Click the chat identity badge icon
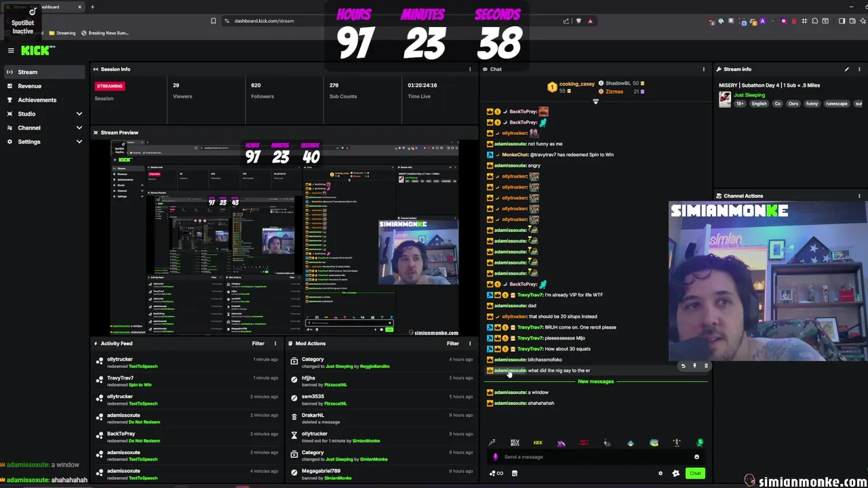 [675, 474]
